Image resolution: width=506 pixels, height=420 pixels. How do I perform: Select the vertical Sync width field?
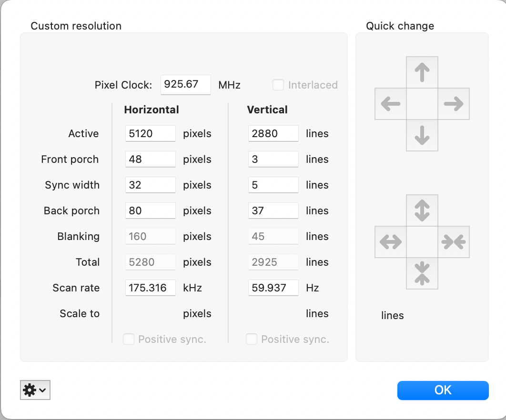pos(273,185)
